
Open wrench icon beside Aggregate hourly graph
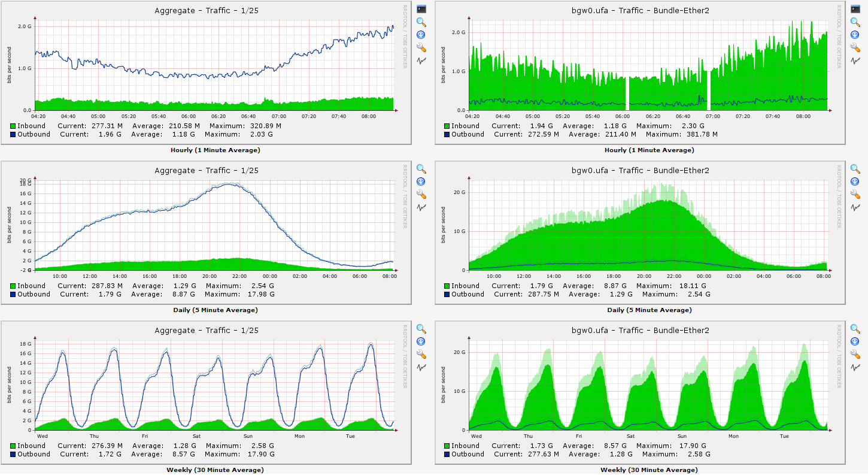[421, 47]
